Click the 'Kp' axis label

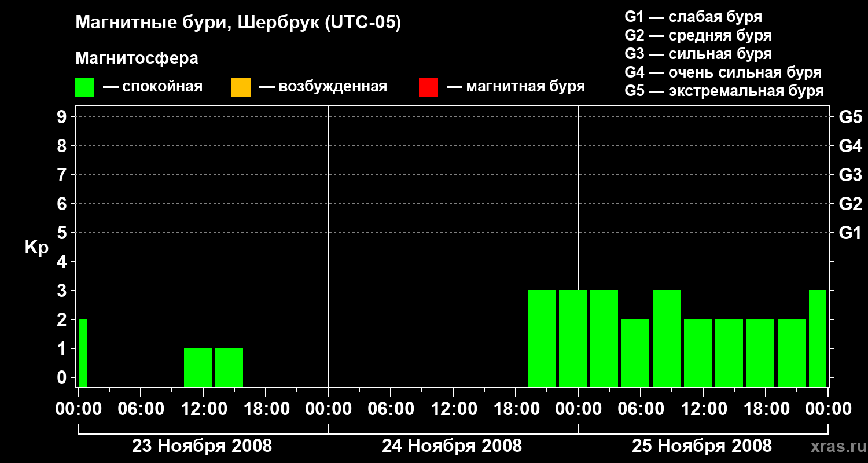(x=36, y=248)
